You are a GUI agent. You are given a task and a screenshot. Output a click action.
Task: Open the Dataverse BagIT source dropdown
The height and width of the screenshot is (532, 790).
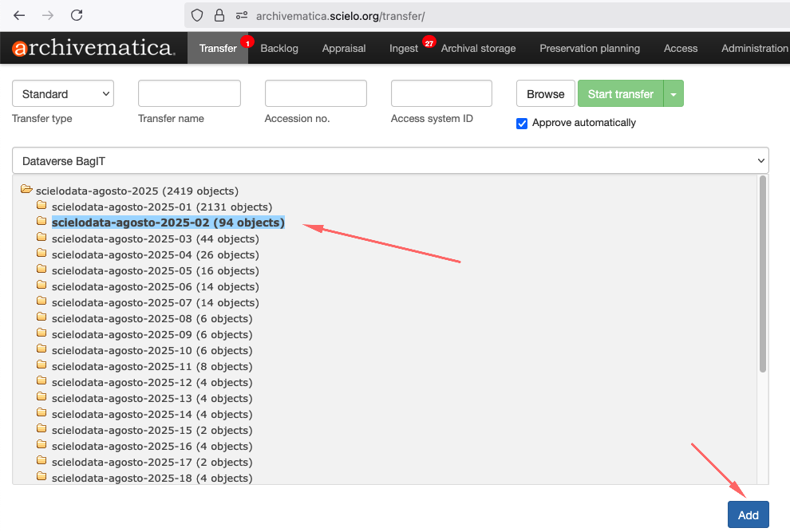pos(390,161)
